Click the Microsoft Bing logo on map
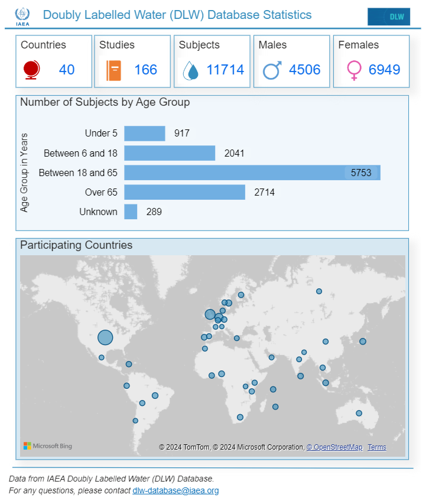The width and height of the screenshot is (426, 504). coord(48,446)
